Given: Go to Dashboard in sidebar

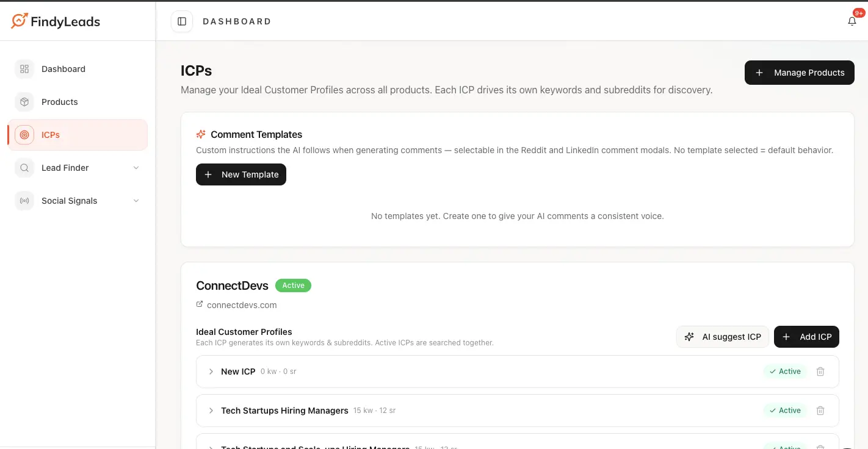Looking at the screenshot, I should pyautogui.click(x=78, y=69).
